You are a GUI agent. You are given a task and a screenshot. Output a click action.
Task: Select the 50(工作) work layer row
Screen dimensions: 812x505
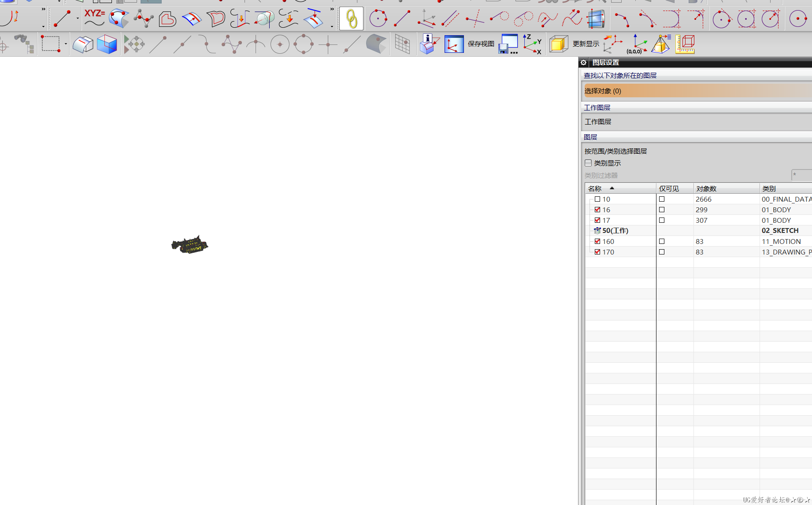(x=699, y=231)
